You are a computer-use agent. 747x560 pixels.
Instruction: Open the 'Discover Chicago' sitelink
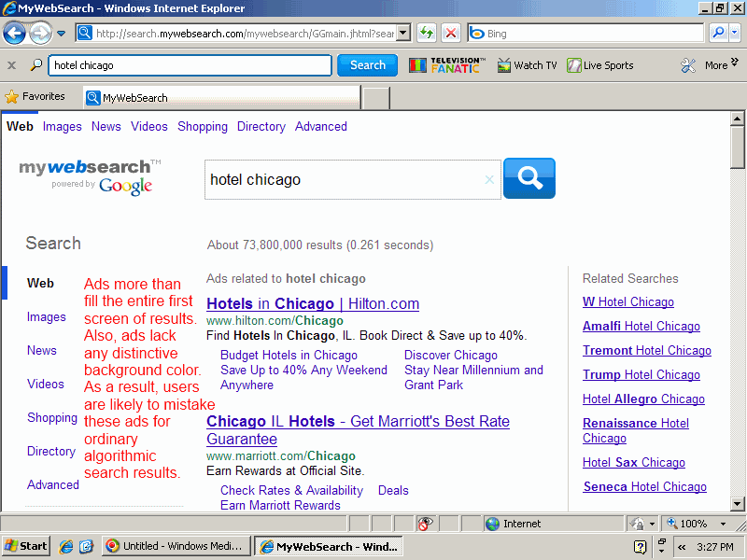click(451, 356)
